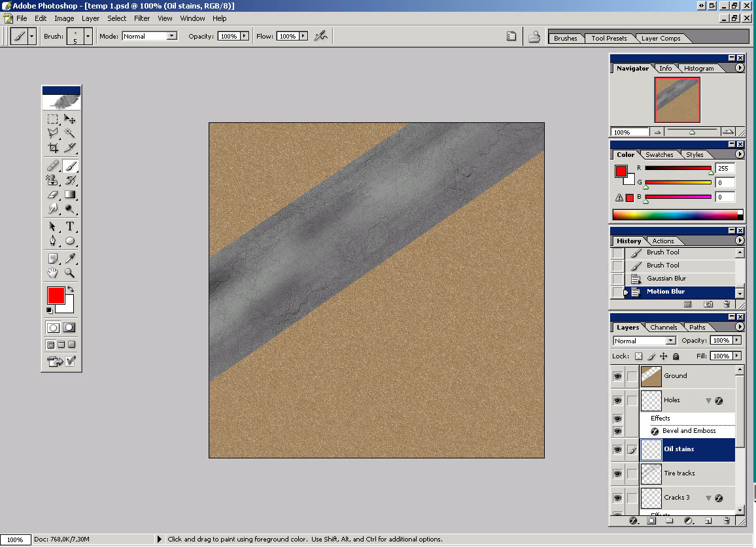Click the foreground red color swatch in toolbox

[x=56, y=295]
